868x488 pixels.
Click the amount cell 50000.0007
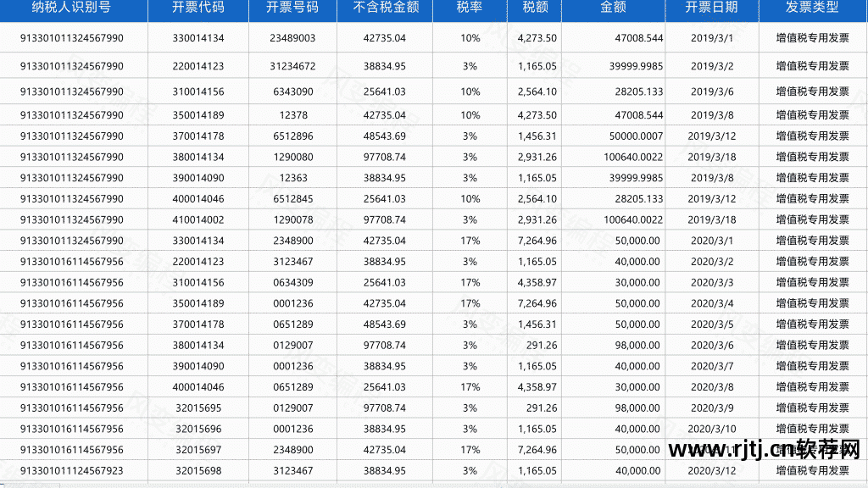pyautogui.click(x=636, y=136)
